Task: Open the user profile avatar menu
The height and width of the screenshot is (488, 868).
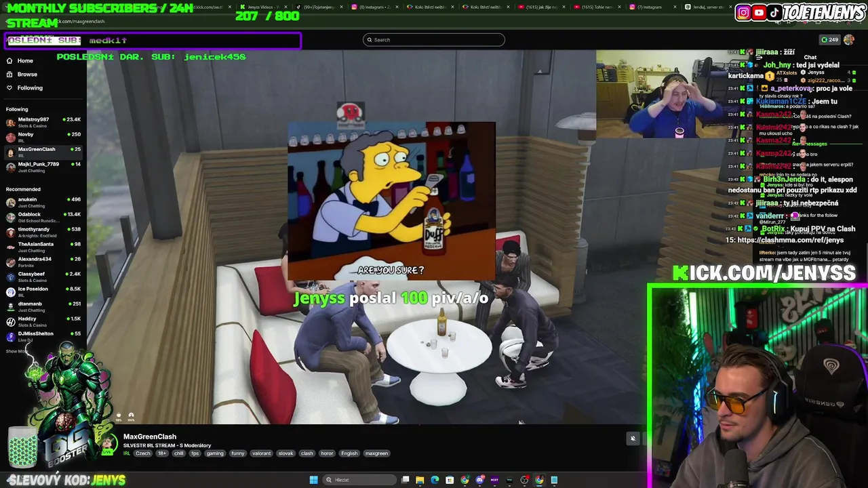Action: [849, 40]
